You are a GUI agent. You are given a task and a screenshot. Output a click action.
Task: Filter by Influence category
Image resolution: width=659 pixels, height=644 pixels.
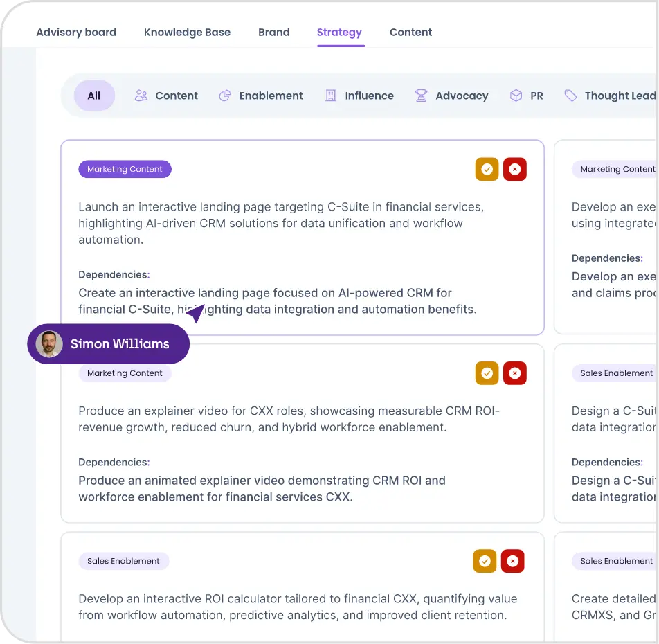click(359, 96)
